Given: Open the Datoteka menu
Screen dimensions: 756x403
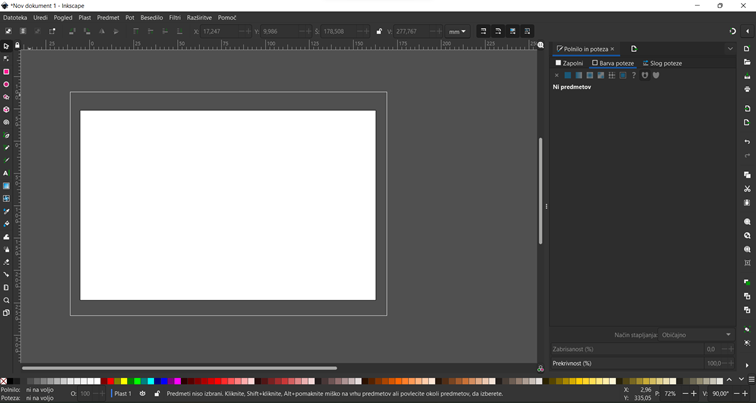Looking at the screenshot, I should (15, 17).
